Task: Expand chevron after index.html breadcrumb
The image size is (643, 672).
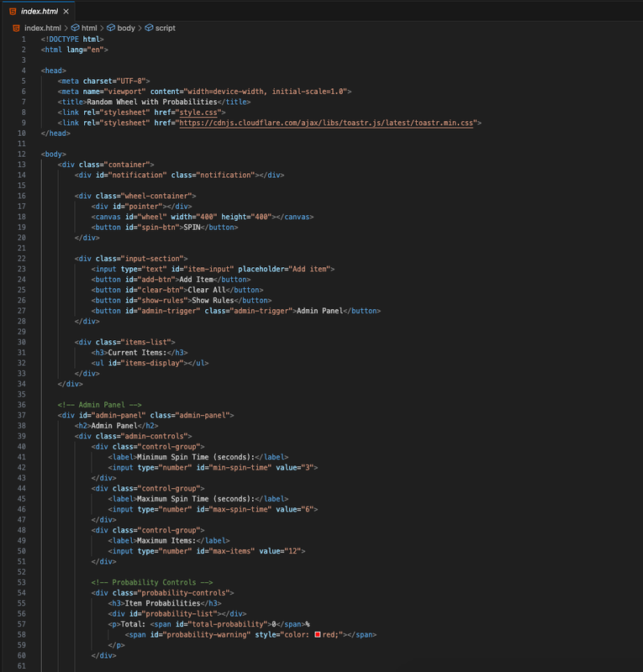Action: click(x=66, y=28)
